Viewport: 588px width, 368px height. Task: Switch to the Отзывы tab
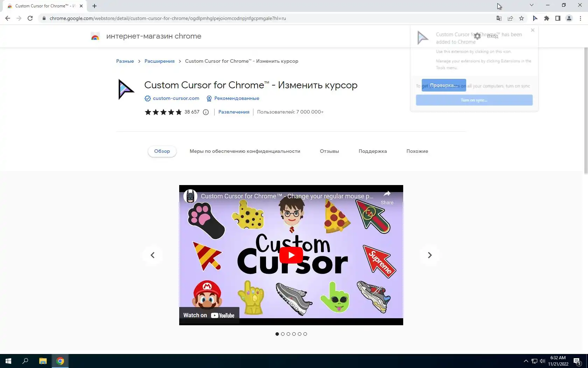[329, 151]
